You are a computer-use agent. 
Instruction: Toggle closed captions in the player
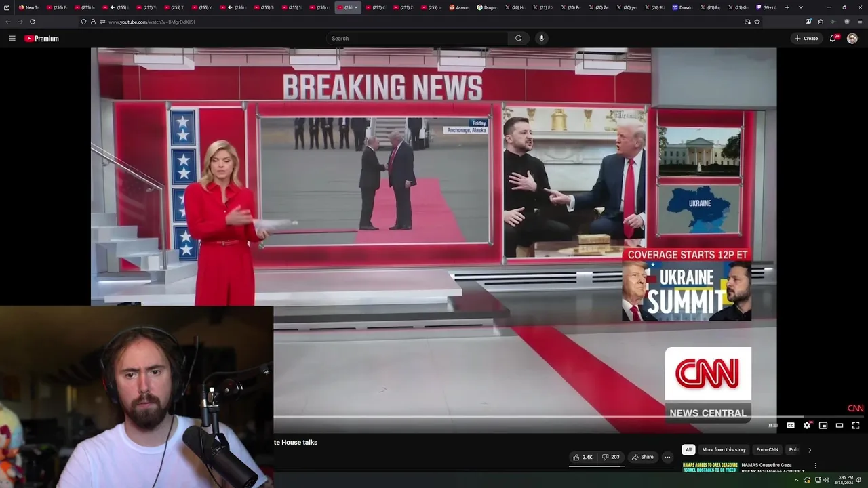pyautogui.click(x=791, y=426)
